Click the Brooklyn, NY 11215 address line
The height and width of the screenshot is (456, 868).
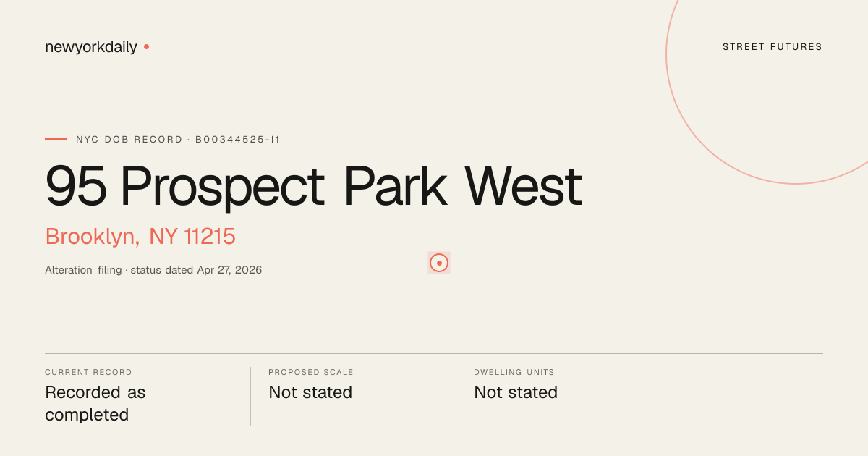[x=140, y=237]
